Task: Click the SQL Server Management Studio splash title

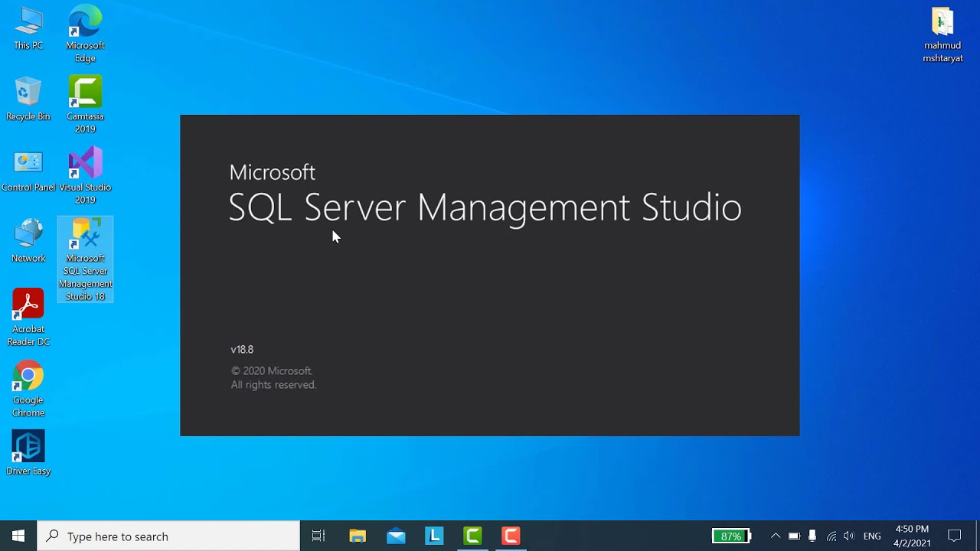Action: (485, 207)
